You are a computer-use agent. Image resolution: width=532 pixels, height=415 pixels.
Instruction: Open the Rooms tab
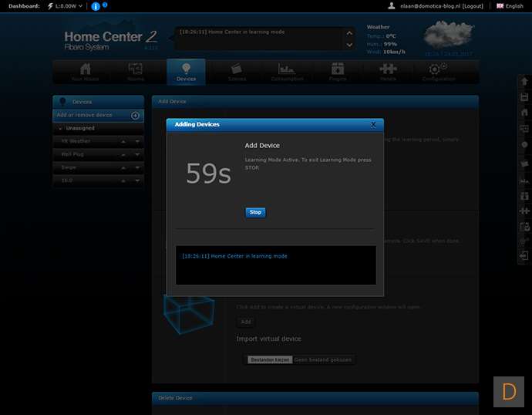(136, 73)
